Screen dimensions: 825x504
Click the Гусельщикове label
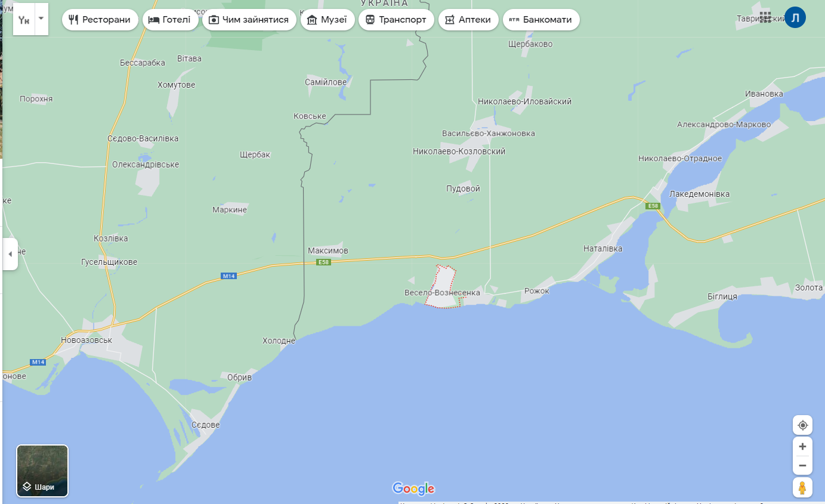coord(109,262)
